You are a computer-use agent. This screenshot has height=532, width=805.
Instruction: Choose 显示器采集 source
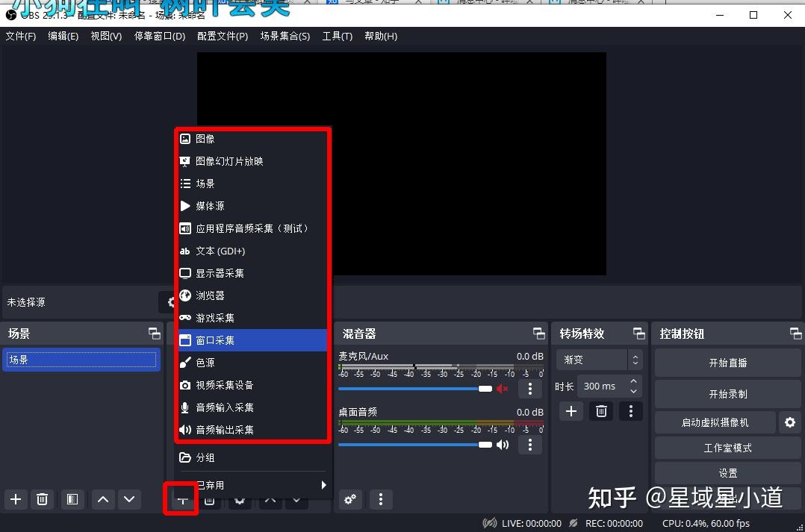pos(252,273)
